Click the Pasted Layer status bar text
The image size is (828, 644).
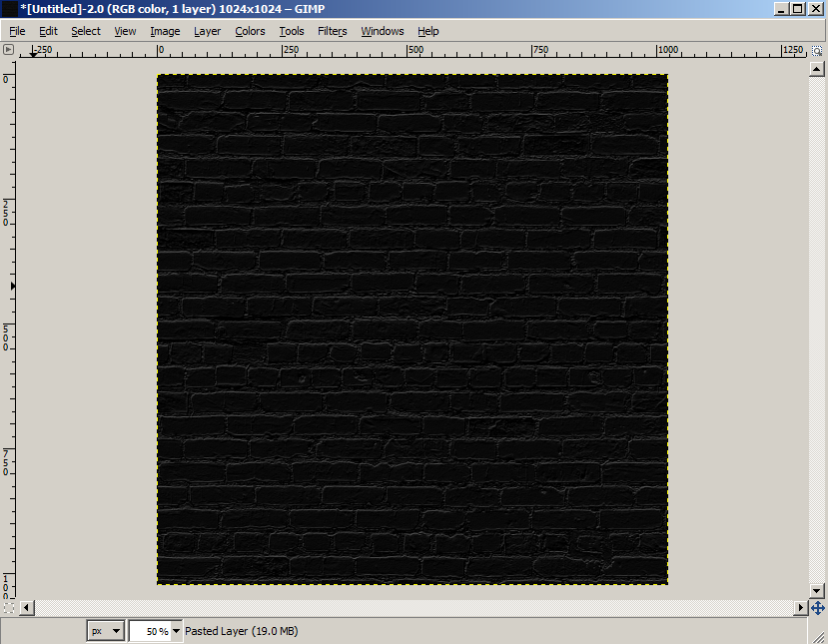[242, 631]
